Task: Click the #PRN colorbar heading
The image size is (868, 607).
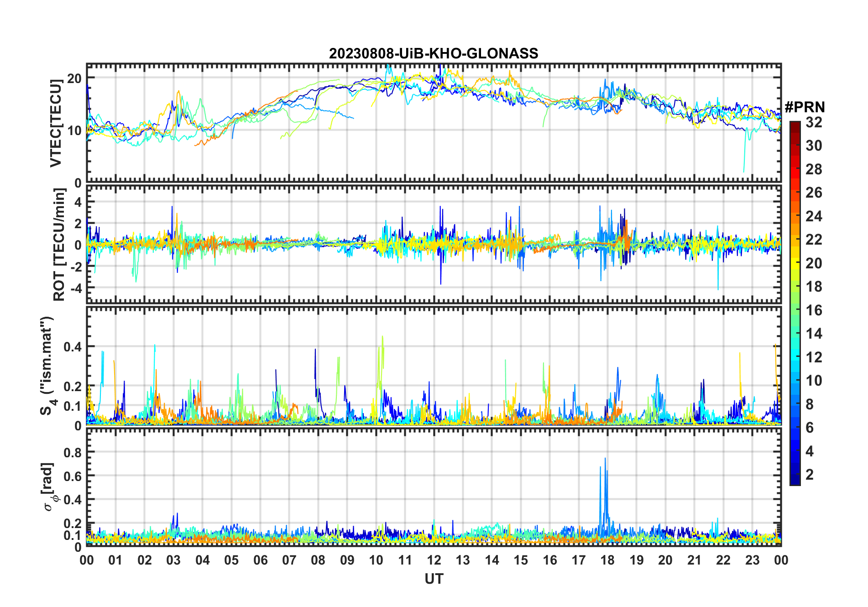Action: click(805, 107)
